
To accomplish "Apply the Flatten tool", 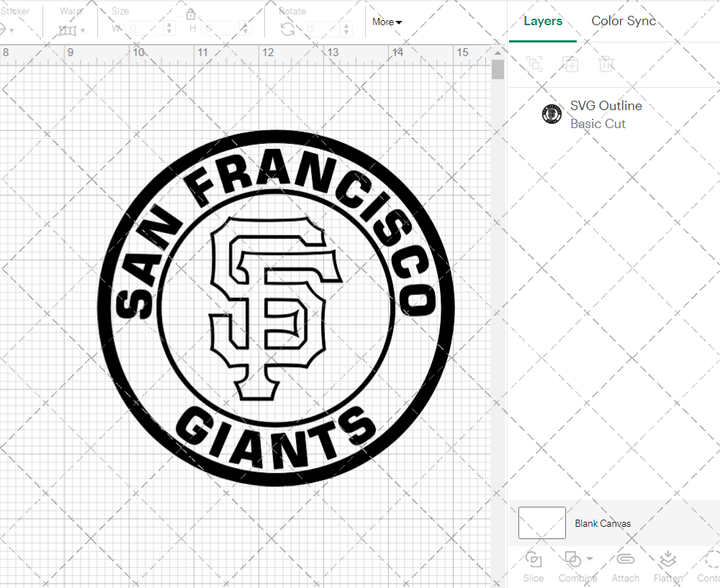I will pyautogui.click(x=667, y=566).
